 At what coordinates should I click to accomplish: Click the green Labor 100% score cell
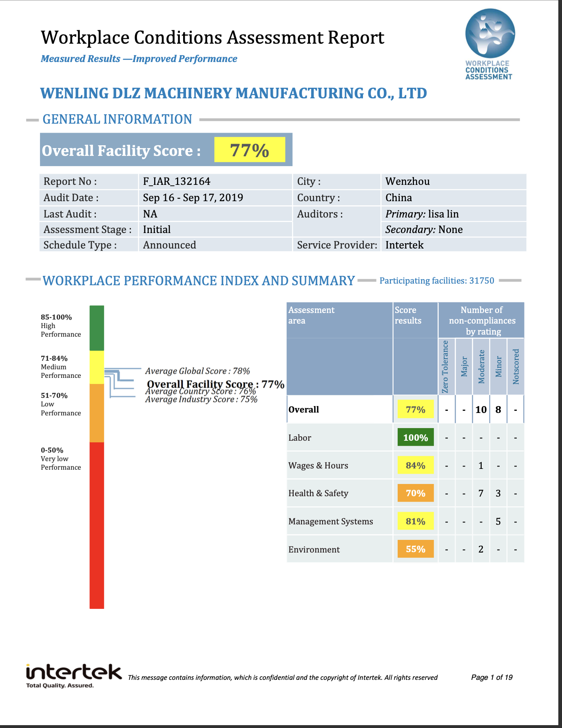click(416, 437)
